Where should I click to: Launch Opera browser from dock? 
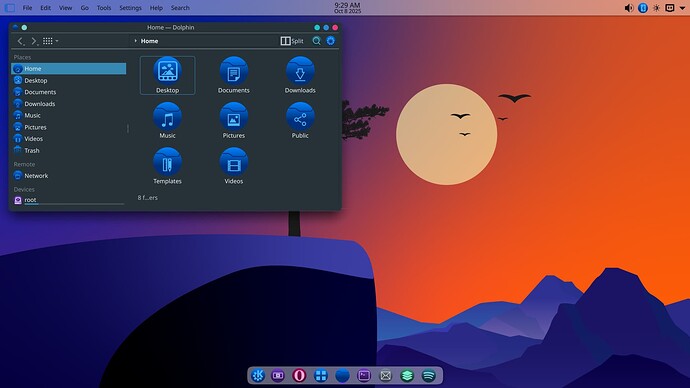coord(299,375)
